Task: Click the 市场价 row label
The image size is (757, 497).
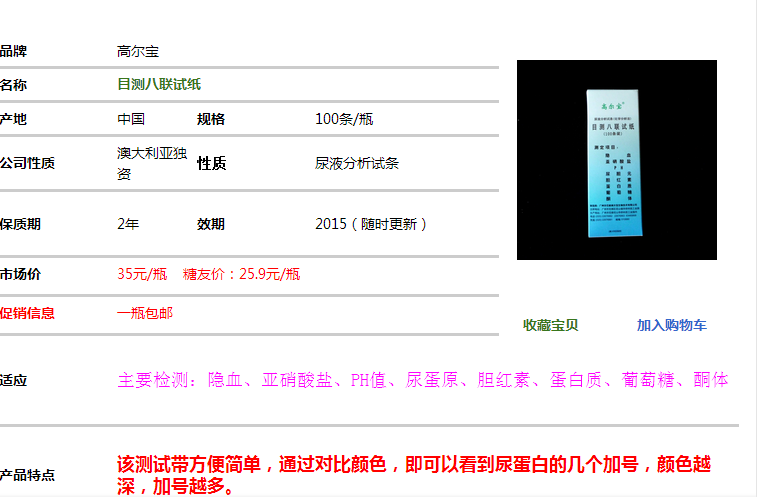Action: (x=20, y=274)
